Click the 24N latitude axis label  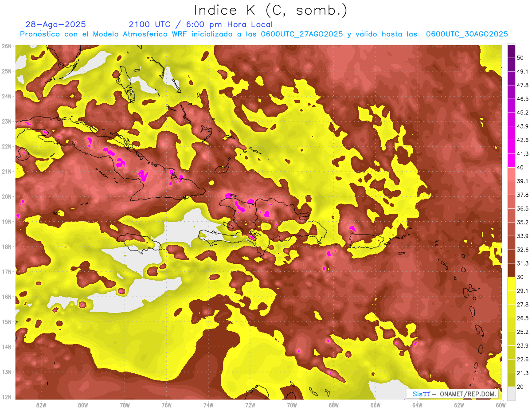[x=7, y=96]
